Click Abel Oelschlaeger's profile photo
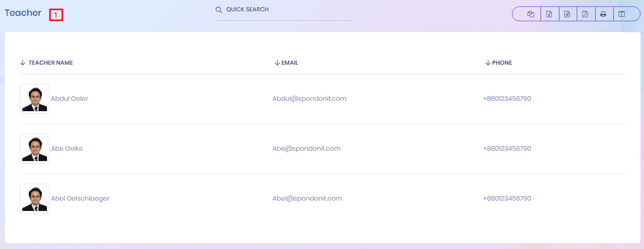The image size is (644, 249). [x=35, y=199]
